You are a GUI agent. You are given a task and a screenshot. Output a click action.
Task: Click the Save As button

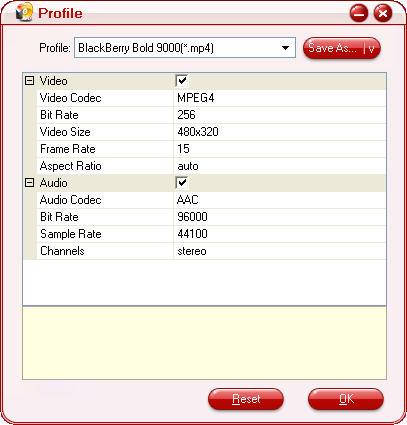pyautogui.click(x=342, y=48)
